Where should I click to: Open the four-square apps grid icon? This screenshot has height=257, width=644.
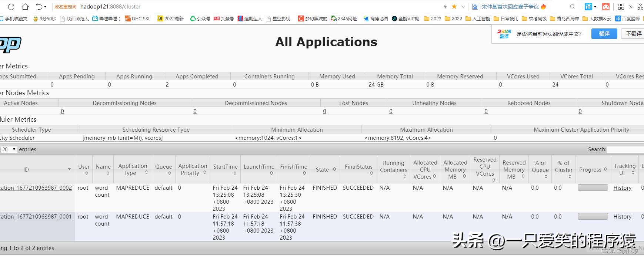(621, 7)
